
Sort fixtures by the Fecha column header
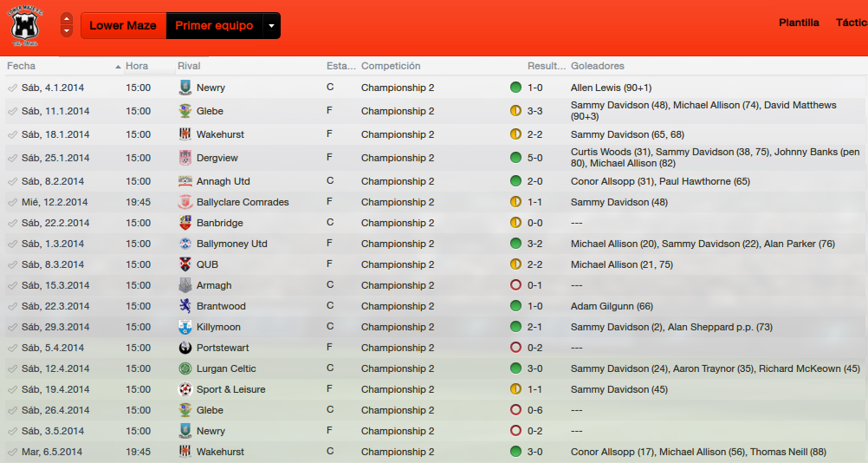[21, 66]
